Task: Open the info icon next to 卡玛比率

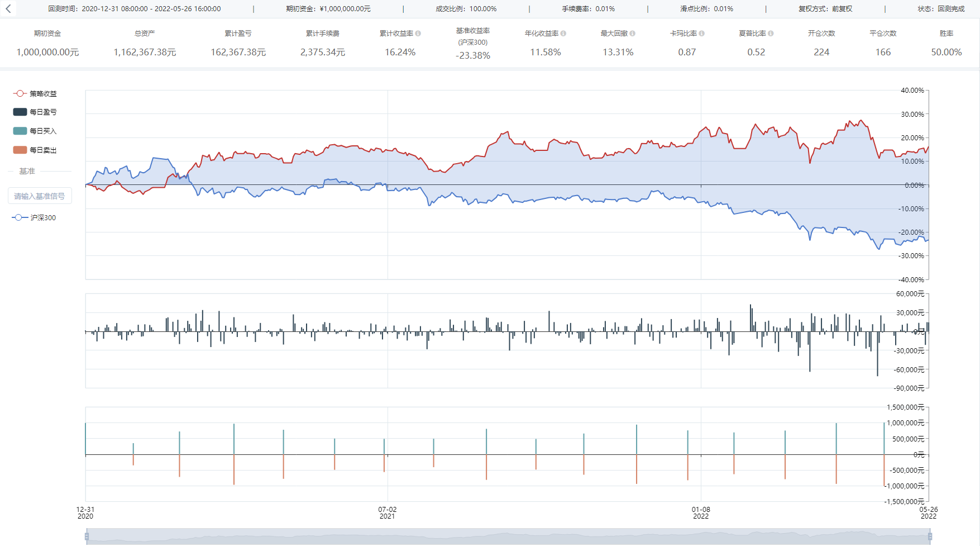Action: click(x=701, y=34)
